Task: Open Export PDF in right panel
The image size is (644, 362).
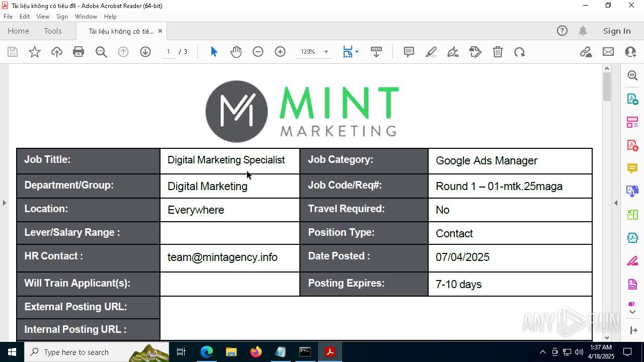Action: tap(632, 99)
